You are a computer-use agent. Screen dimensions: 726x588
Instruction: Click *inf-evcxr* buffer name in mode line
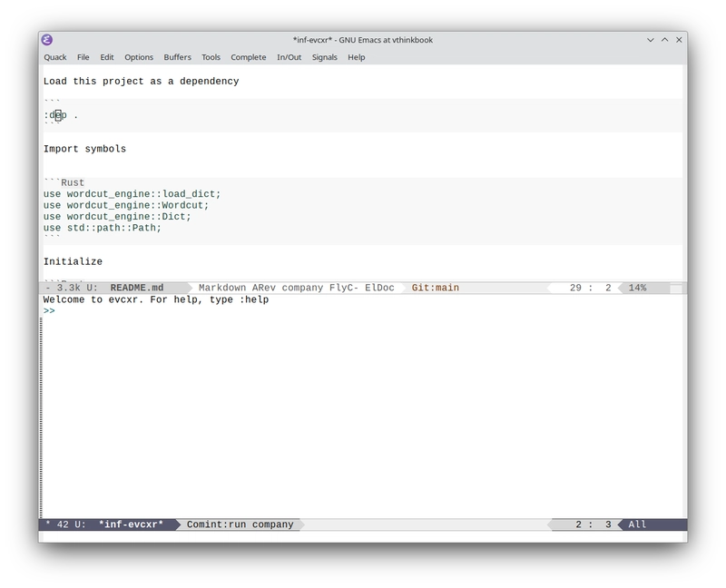click(131, 524)
